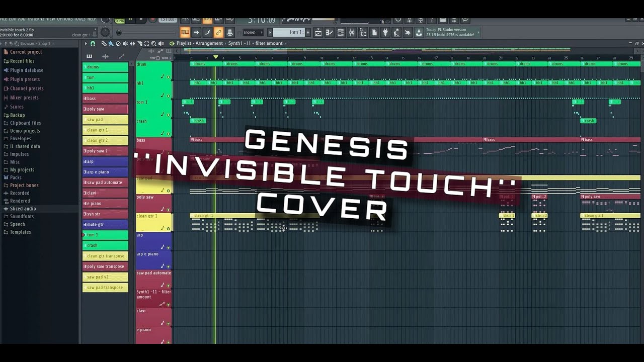Open the pattern selector tom 1 dropdown
This screenshot has height=362, width=644.
pos(289,32)
